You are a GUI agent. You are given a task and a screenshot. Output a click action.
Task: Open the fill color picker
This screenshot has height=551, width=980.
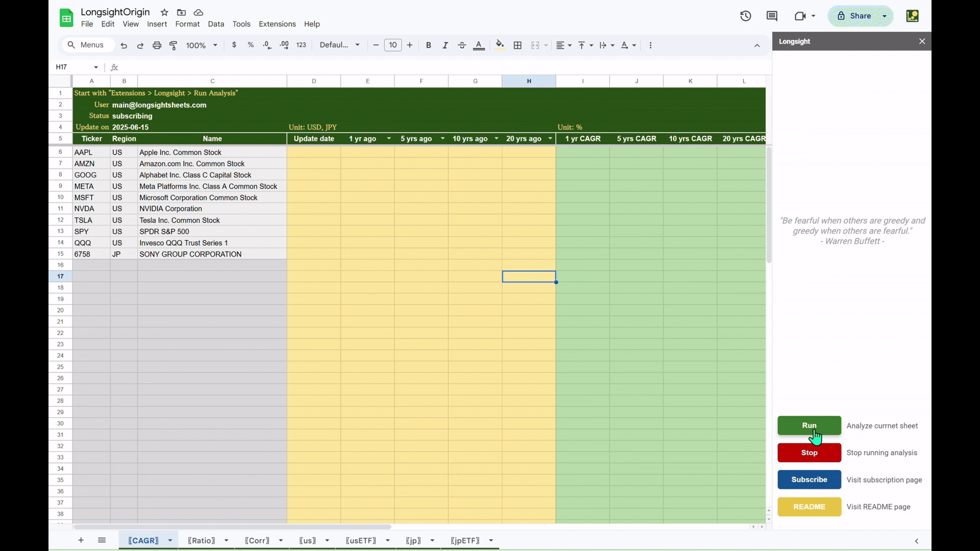(500, 45)
